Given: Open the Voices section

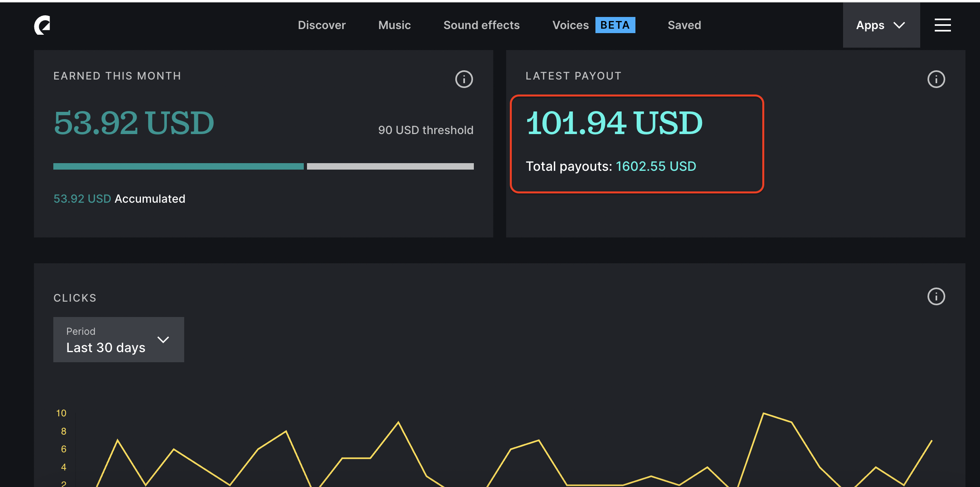Looking at the screenshot, I should point(570,25).
